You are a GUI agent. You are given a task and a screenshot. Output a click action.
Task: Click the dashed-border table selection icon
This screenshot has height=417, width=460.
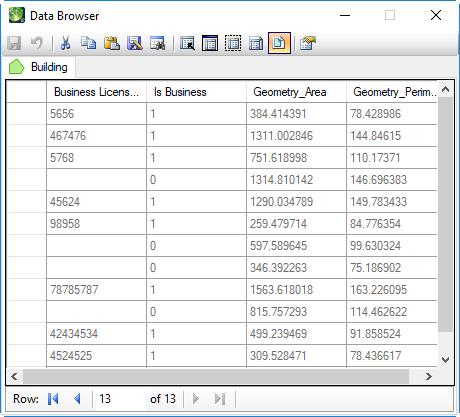tap(233, 43)
